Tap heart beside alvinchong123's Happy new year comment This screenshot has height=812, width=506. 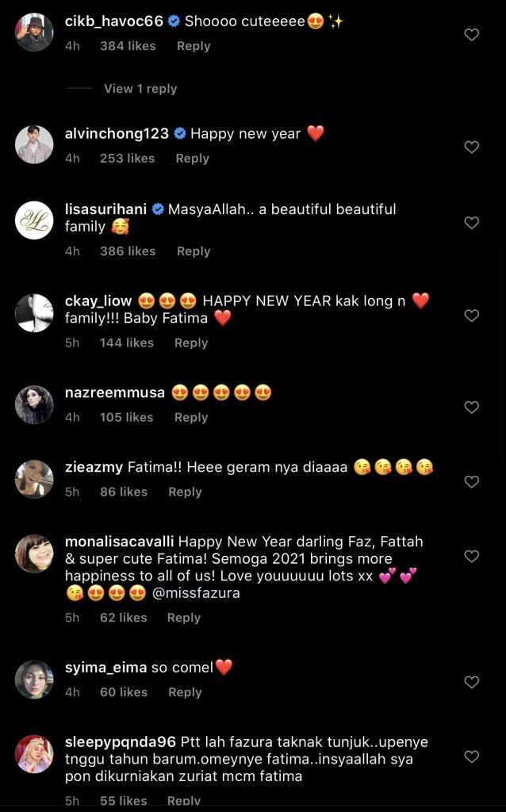pyautogui.click(x=471, y=147)
